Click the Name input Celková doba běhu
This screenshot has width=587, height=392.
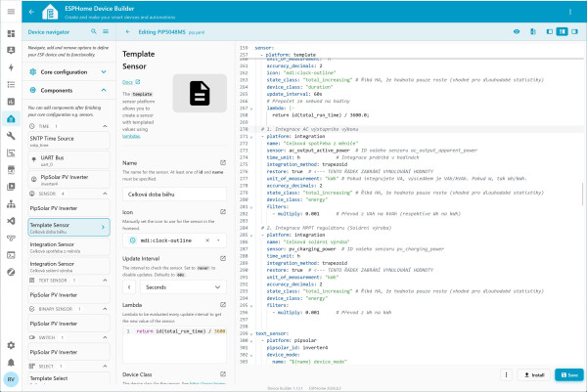[x=174, y=195]
